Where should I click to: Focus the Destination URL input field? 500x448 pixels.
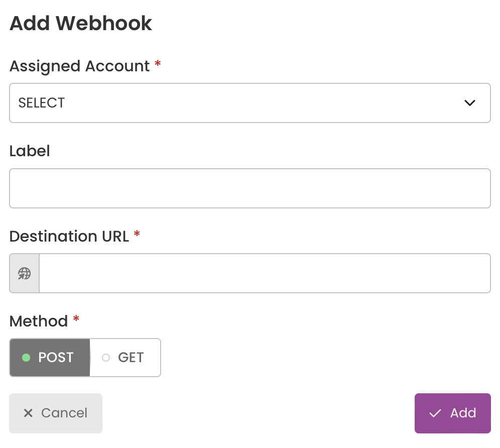tap(265, 273)
